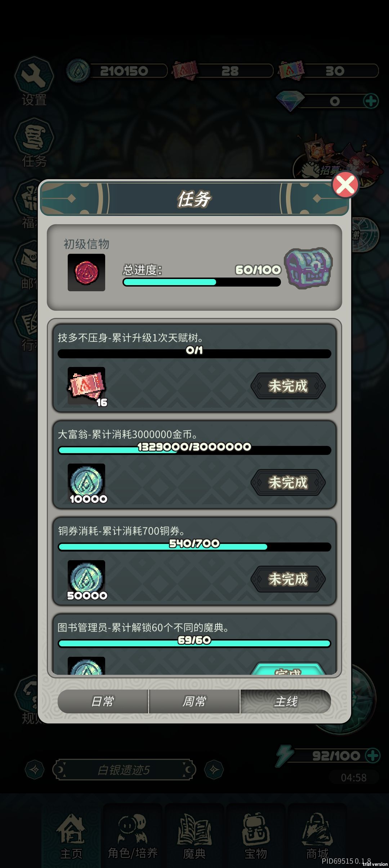Switch to the 周常 tab
Viewport: 389px width, 868px height.
[x=194, y=701]
